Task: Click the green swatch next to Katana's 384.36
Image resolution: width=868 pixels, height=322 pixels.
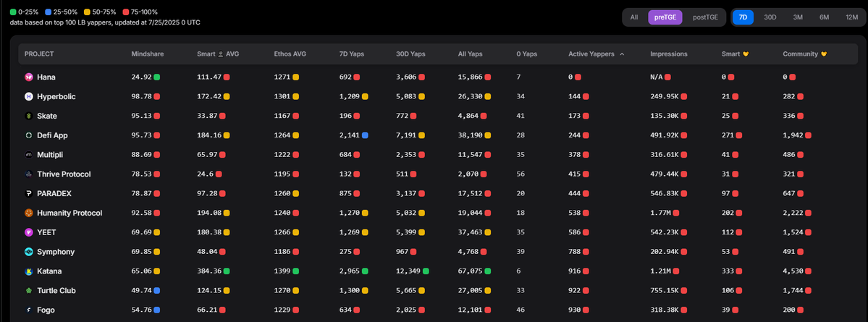Action: click(227, 271)
